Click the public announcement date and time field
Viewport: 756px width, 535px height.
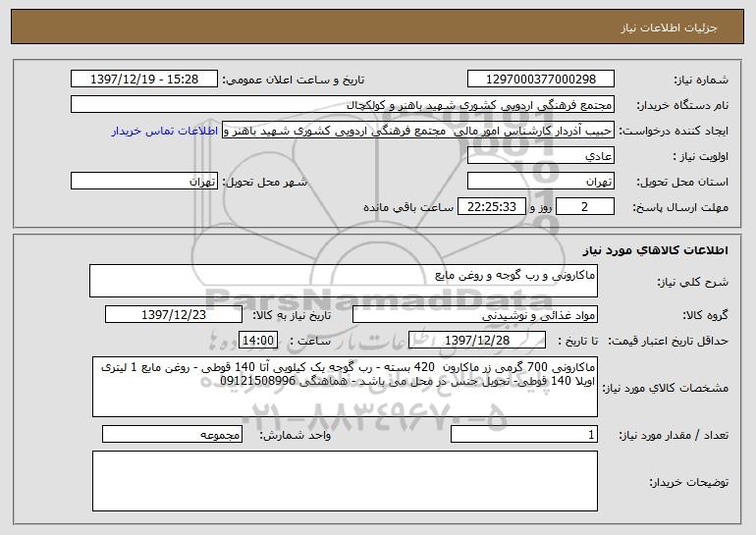pyautogui.click(x=144, y=80)
